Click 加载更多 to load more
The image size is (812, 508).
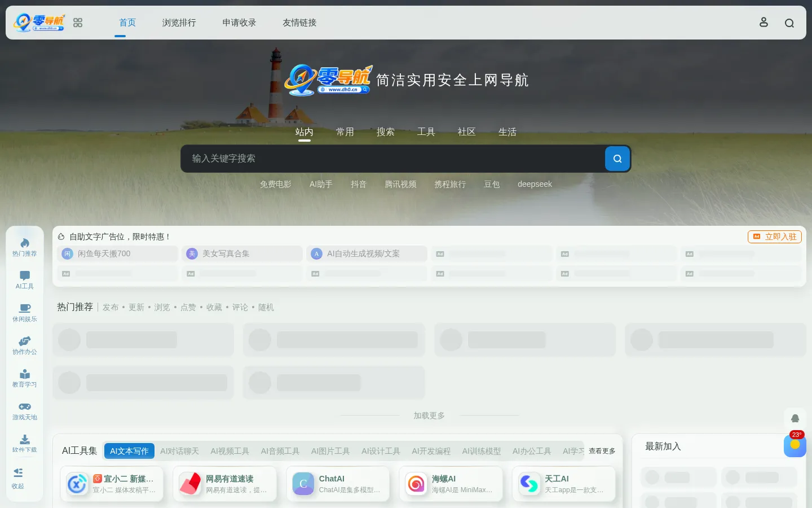[x=429, y=415]
